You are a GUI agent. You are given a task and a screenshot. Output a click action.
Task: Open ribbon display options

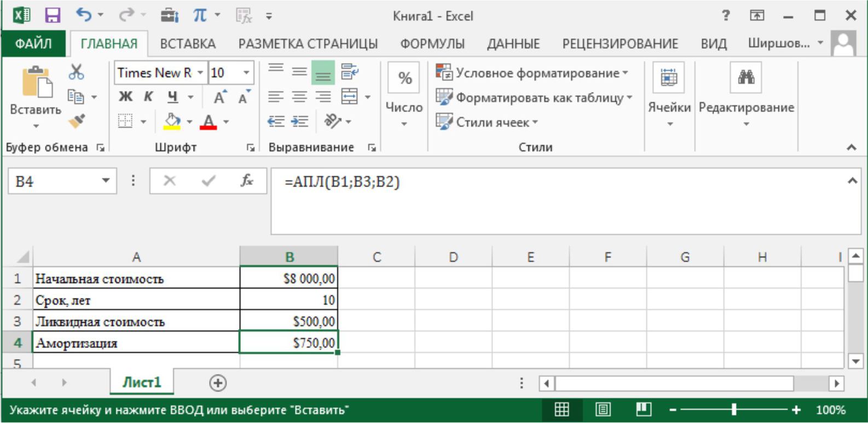point(757,15)
